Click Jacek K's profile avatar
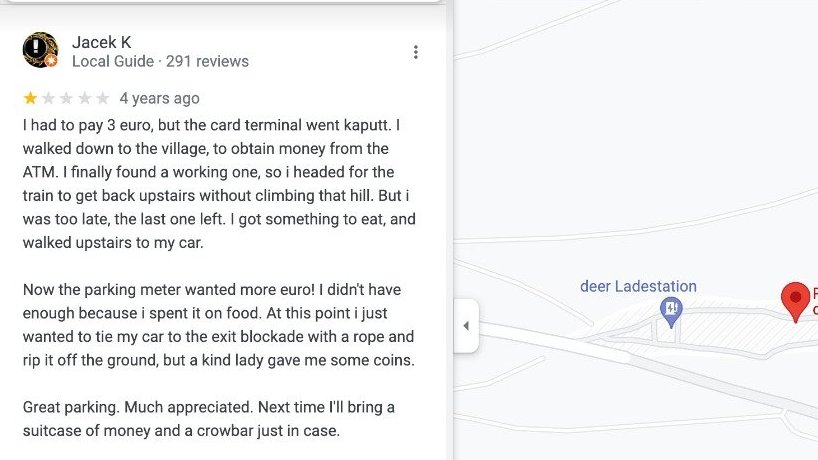Screen dimensions: 818x460 click(40, 50)
